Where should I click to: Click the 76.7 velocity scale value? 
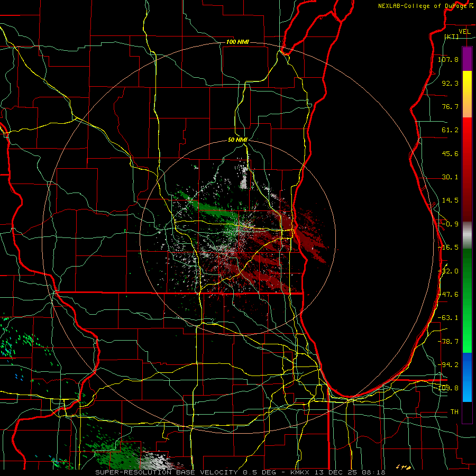(450, 106)
